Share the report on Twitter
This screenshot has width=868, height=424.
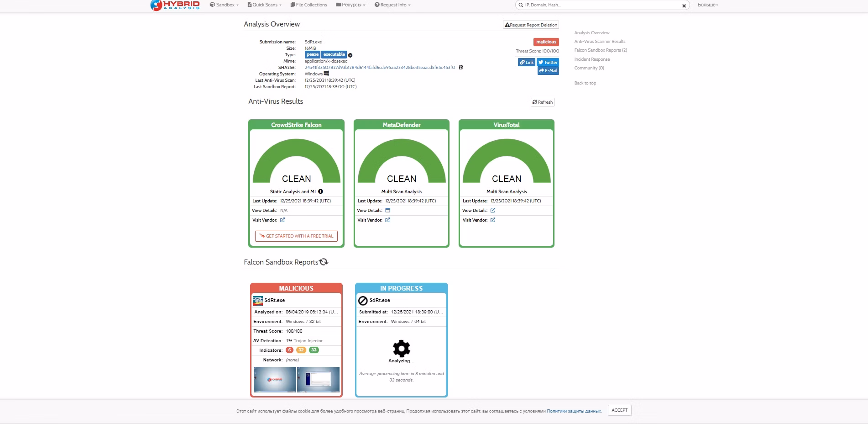point(548,63)
